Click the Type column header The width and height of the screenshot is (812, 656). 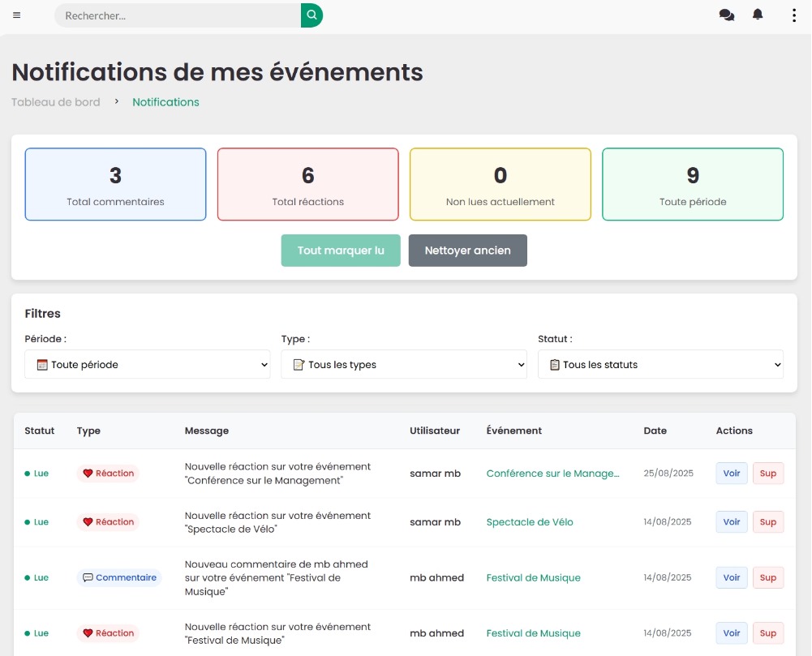coord(88,431)
